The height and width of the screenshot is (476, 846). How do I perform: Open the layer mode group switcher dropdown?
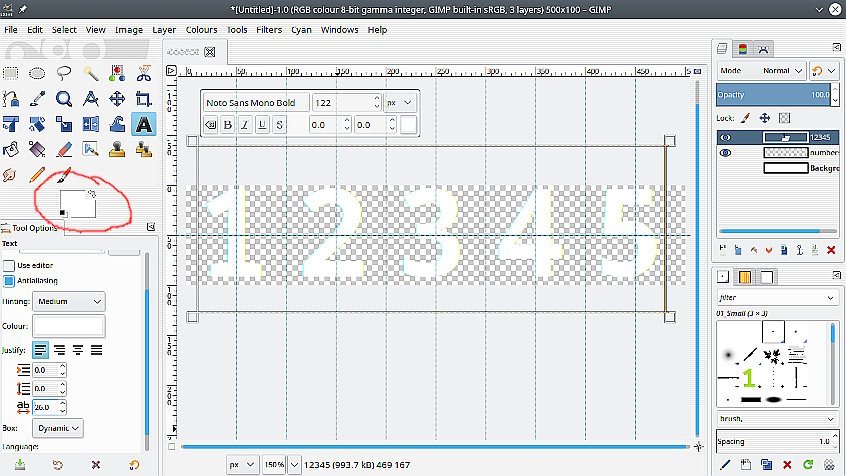click(823, 71)
